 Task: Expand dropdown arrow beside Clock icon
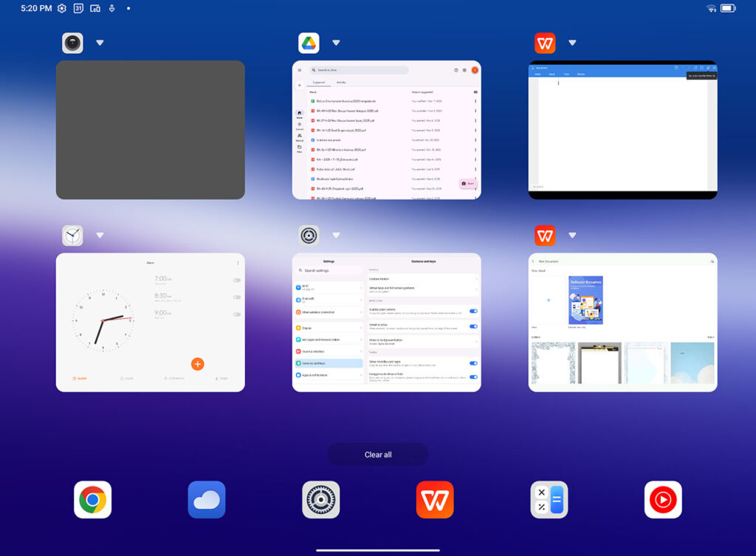tap(100, 236)
